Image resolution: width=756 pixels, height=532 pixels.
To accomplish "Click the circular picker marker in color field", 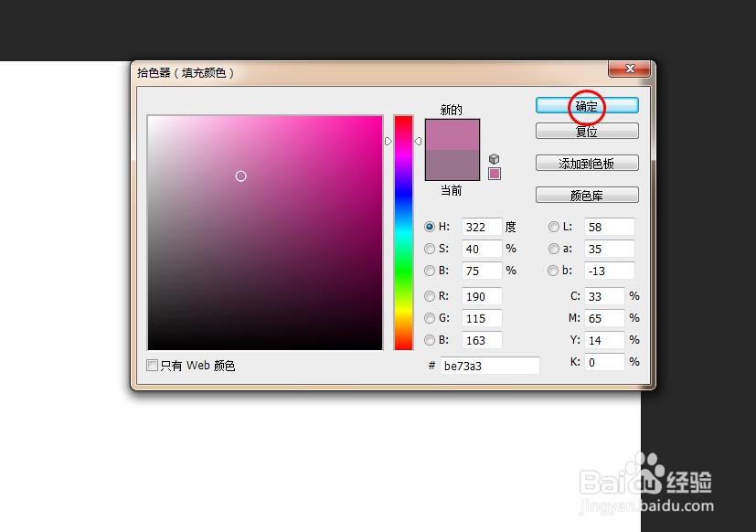I will (x=240, y=176).
